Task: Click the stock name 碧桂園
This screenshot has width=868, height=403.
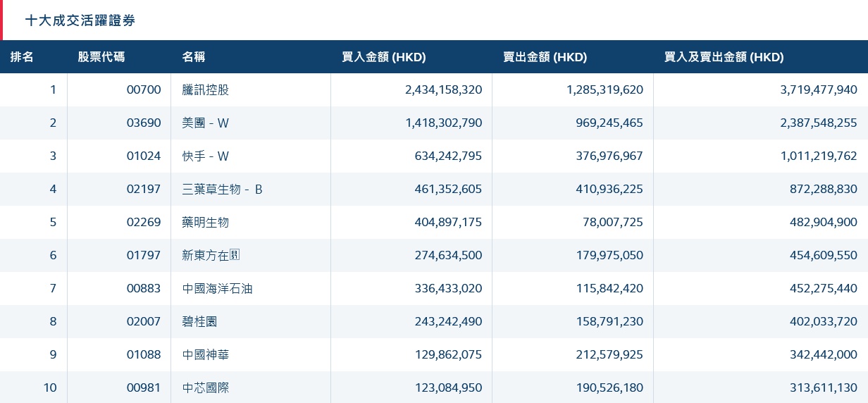Action: point(199,321)
